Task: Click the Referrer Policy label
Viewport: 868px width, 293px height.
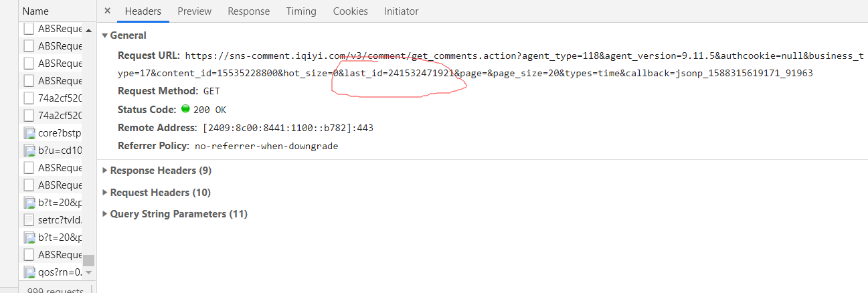Action: pyautogui.click(x=154, y=145)
